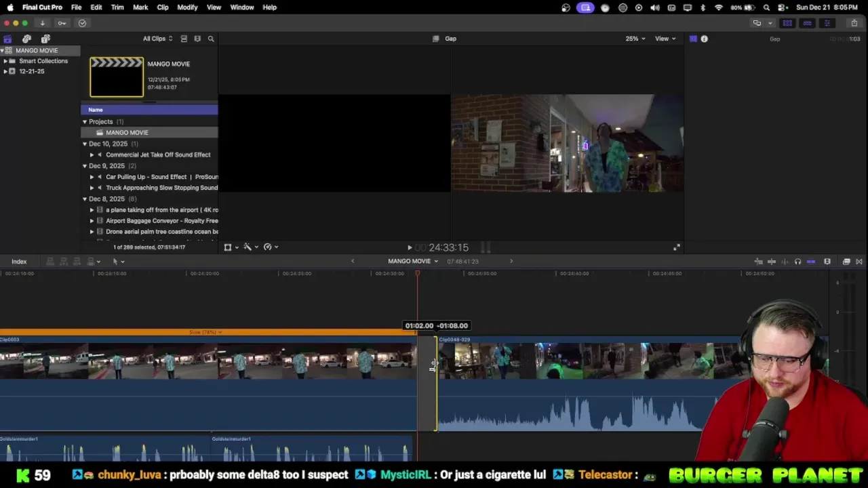
Task: Show the Titles and Generators sidebar
Action: coord(45,39)
